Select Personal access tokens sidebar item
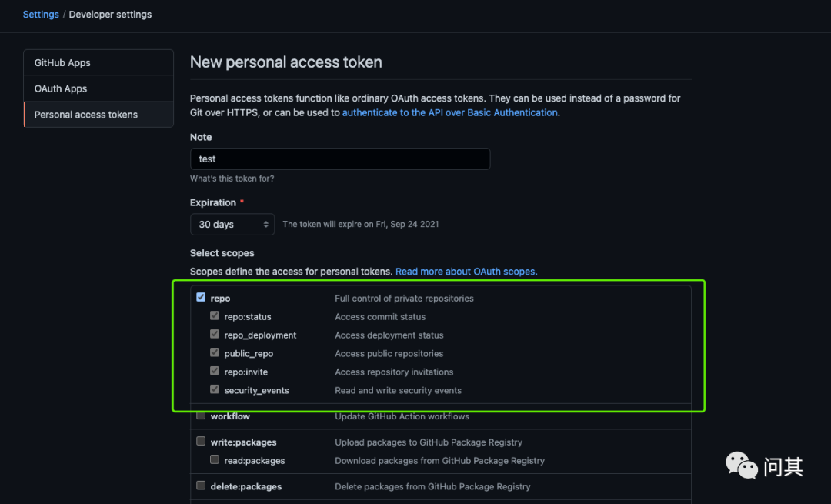Image resolution: width=831 pixels, height=504 pixels. 98,115
